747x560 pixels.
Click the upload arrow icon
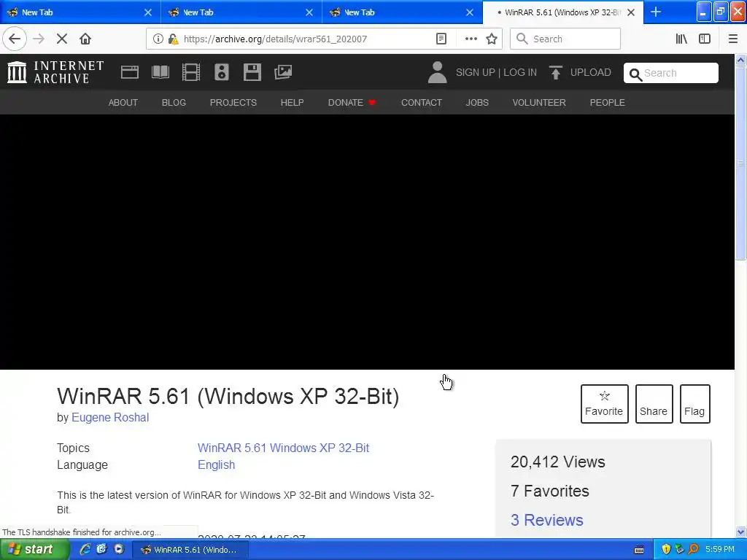(x=555, y=72)
